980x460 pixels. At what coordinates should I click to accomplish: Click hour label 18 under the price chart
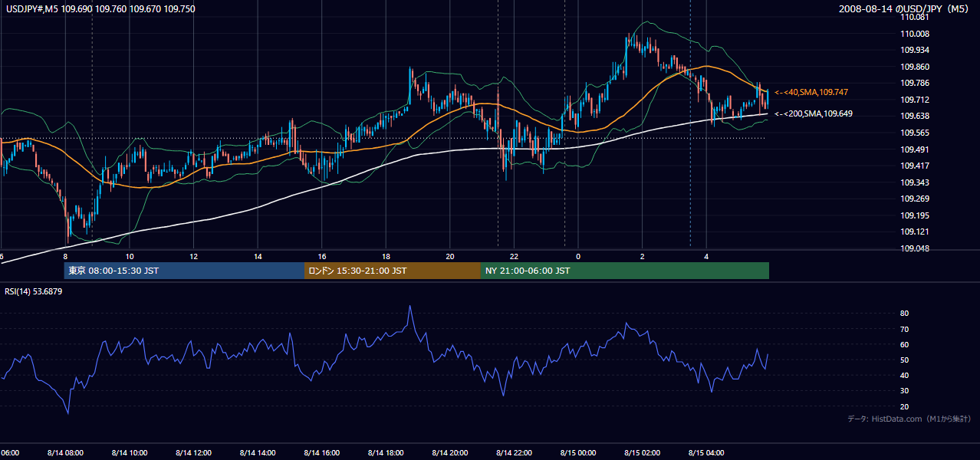click(386, 256)
